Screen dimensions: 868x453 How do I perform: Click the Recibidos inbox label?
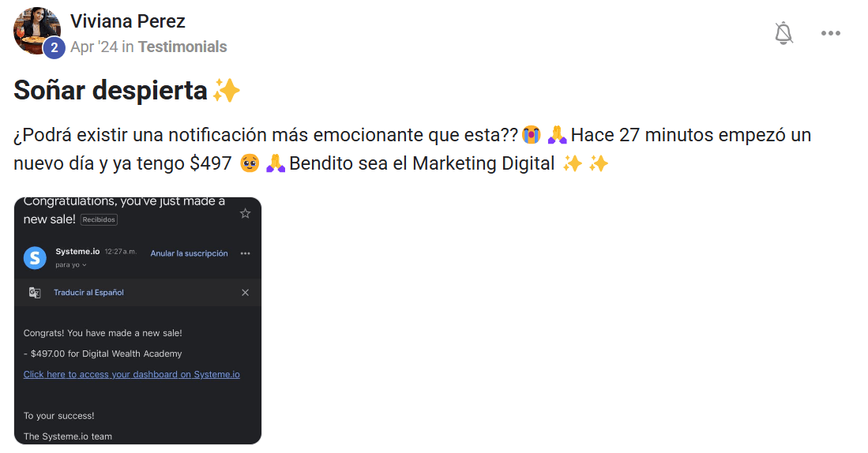(99, 219)
